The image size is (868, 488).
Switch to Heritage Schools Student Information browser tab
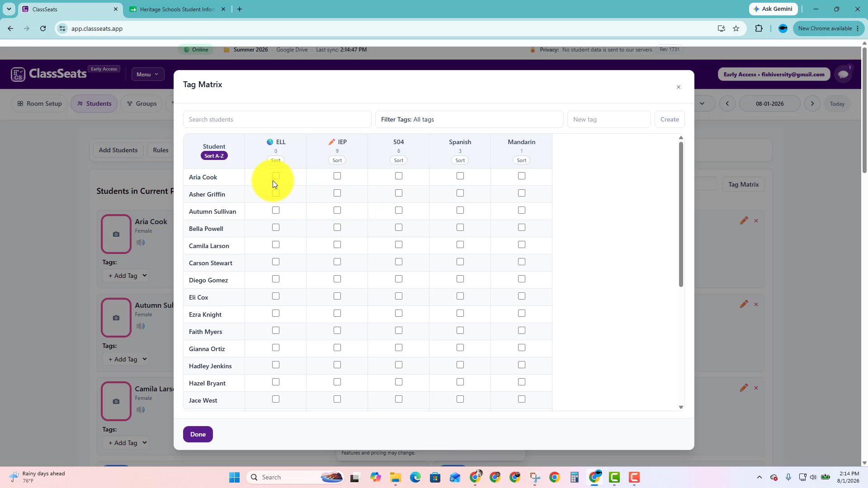click(176, 9)
